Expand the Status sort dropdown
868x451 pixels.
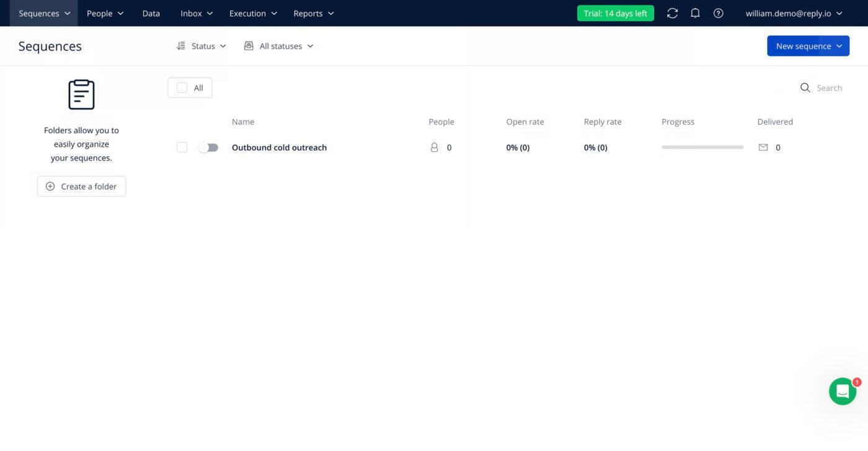pos(201,46)
